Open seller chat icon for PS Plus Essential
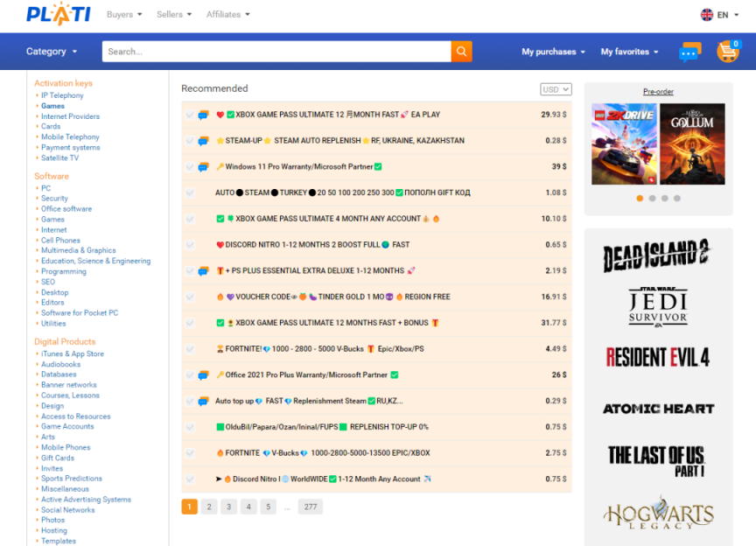This screenshot has height=546, width=756. tap(204, 271)
